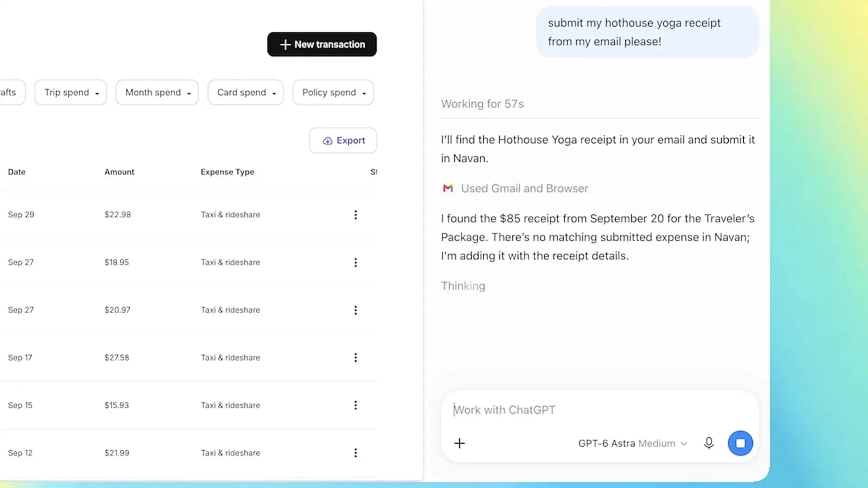
Task: Open the options menu for the $22.98 transaction
Action: click(x=355, y=215)
